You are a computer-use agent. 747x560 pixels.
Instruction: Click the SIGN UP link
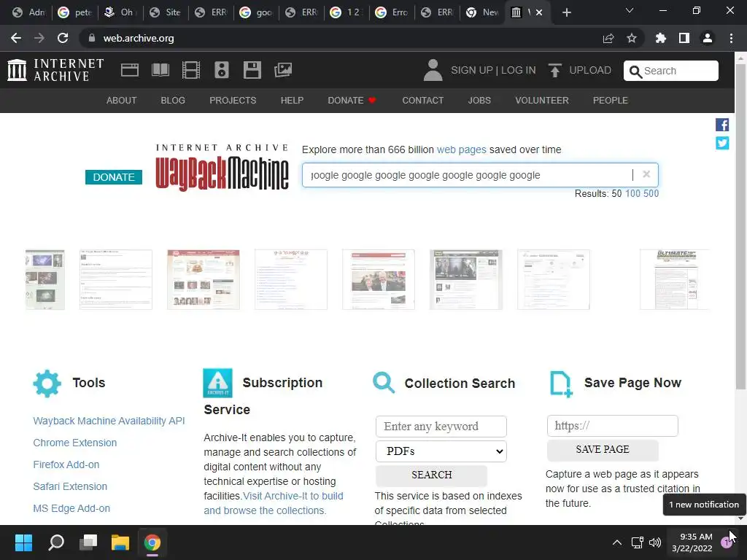point(472,71)
